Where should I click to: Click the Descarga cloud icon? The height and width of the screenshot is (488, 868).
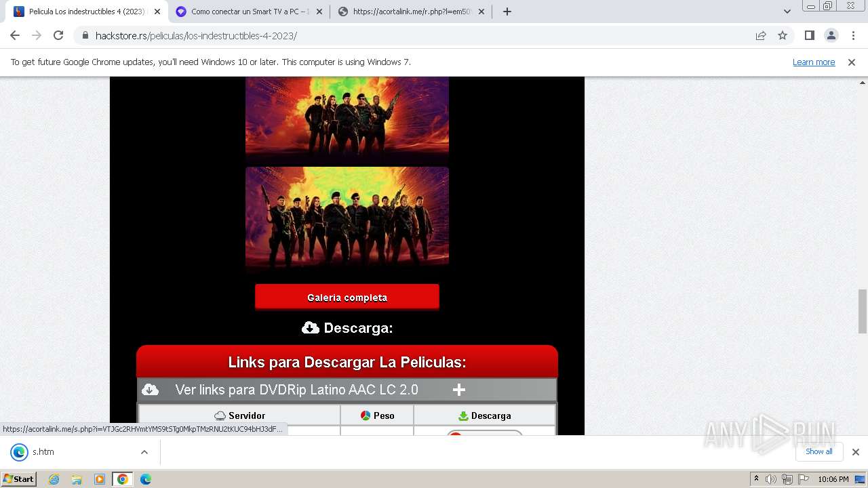point(311,328)
